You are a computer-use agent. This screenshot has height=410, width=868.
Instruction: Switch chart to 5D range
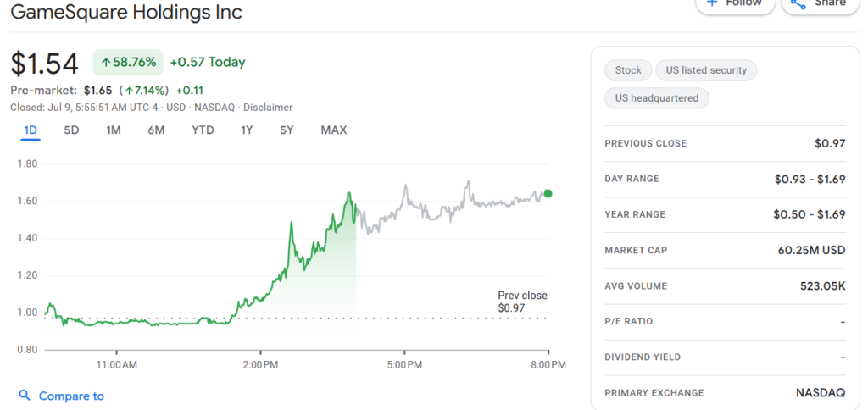point(71,130)
